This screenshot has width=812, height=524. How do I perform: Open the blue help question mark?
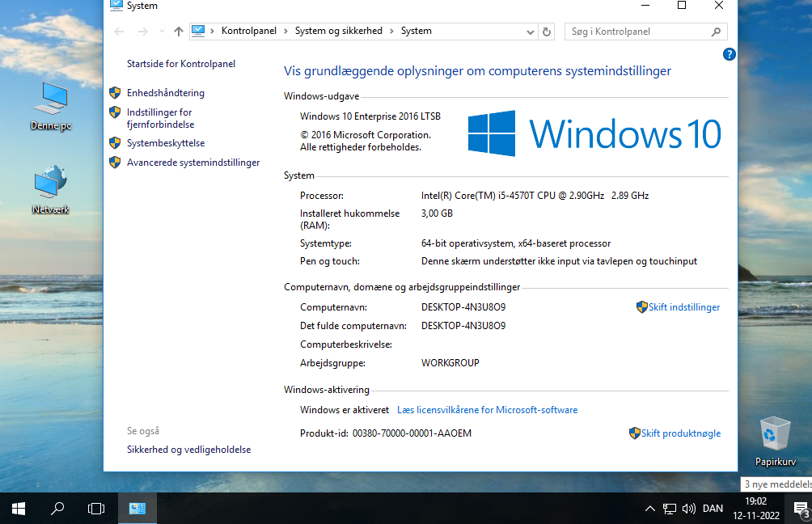click(730, 54)
